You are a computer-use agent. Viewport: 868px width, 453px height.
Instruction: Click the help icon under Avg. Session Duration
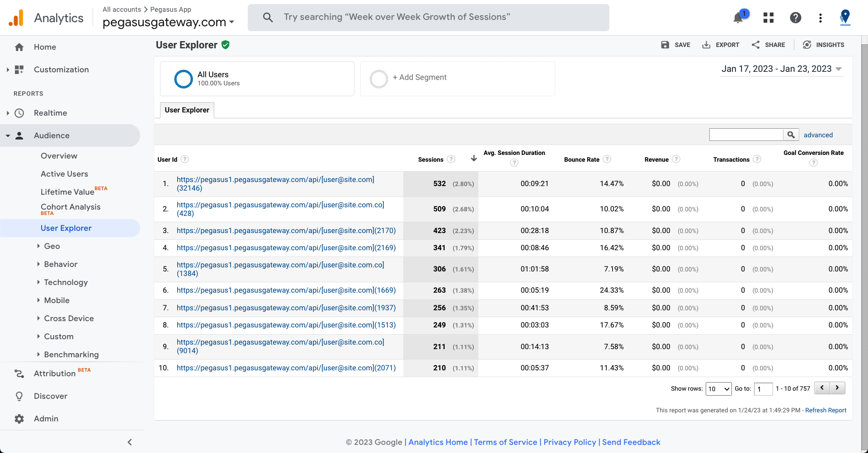click(514, 163)
